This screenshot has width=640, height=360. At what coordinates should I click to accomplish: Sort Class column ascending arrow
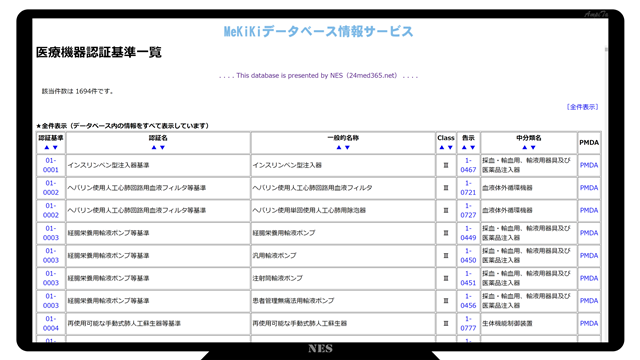pos(442,147)
